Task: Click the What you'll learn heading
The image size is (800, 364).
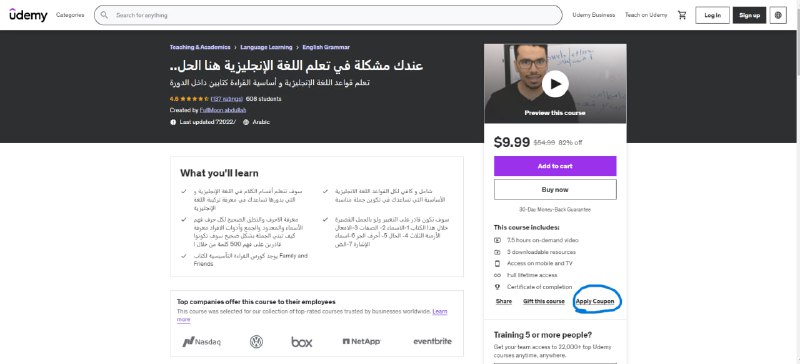Action: [219, 173]
